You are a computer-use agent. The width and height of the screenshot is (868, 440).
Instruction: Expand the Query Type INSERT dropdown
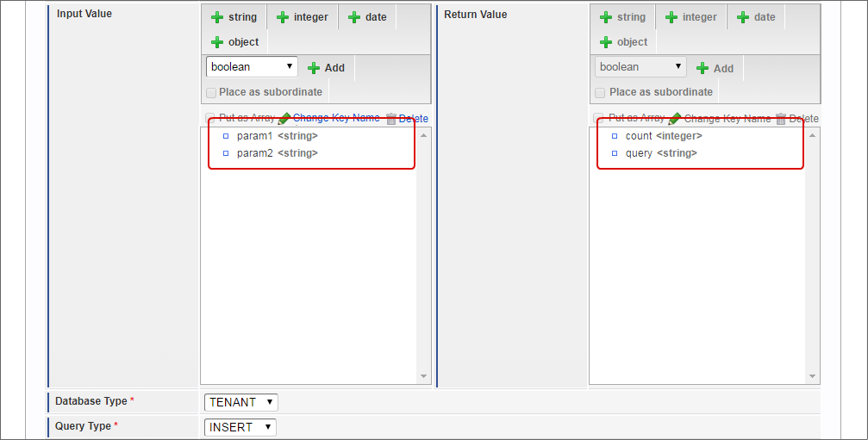click(x=240, y=427)
